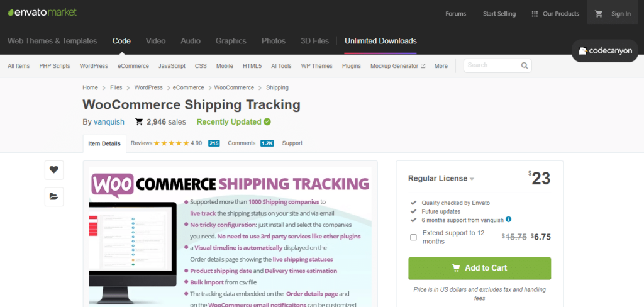
Task: Open Web Themes & Templates menu
Action: point(52,41)
